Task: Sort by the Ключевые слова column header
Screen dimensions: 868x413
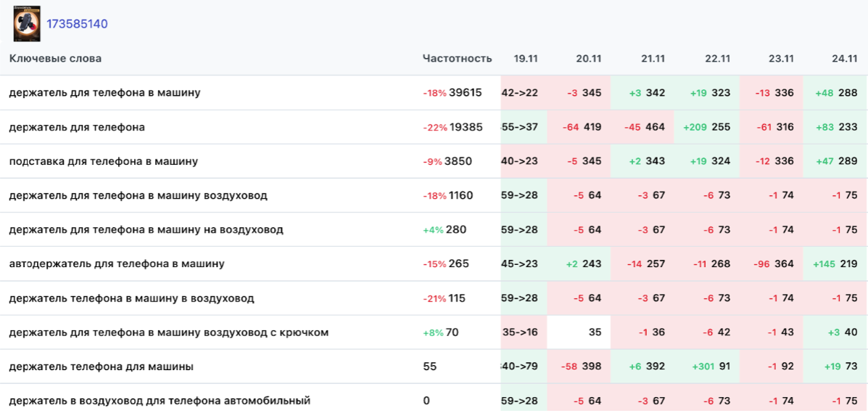Action: pos(55,58)
